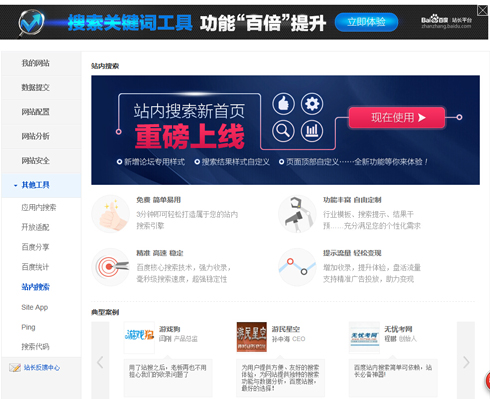Click the 游民星空 case title
Image resolution: width=490 pixels, height=399 pixels.
coord(286,329)
